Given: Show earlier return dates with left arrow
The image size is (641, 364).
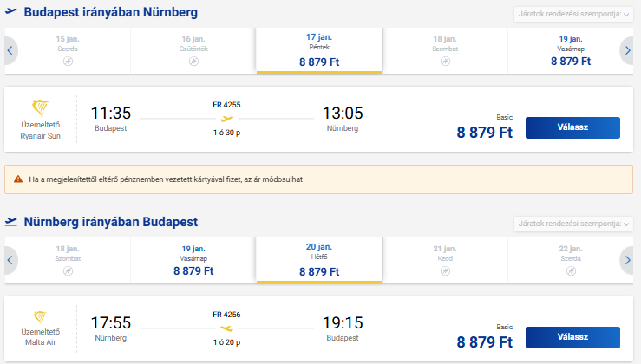Looking at the screenshot, I should click(10, 260).
